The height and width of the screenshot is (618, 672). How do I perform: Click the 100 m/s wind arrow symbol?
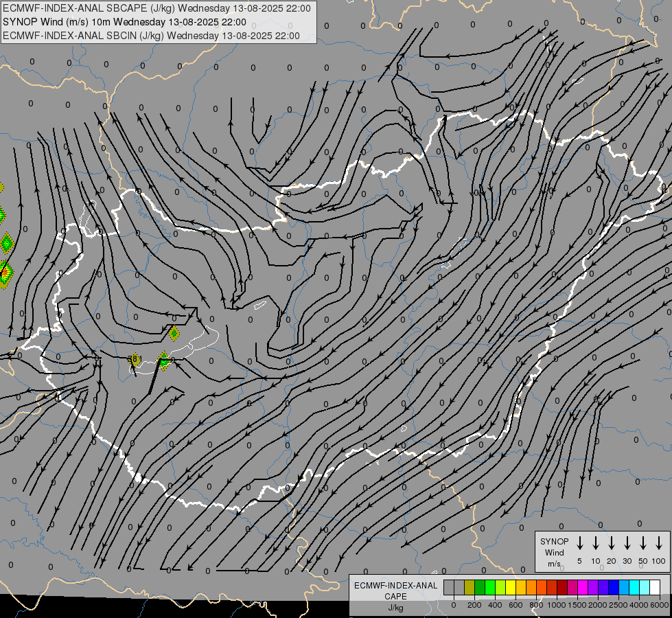[x=659, y=542]
